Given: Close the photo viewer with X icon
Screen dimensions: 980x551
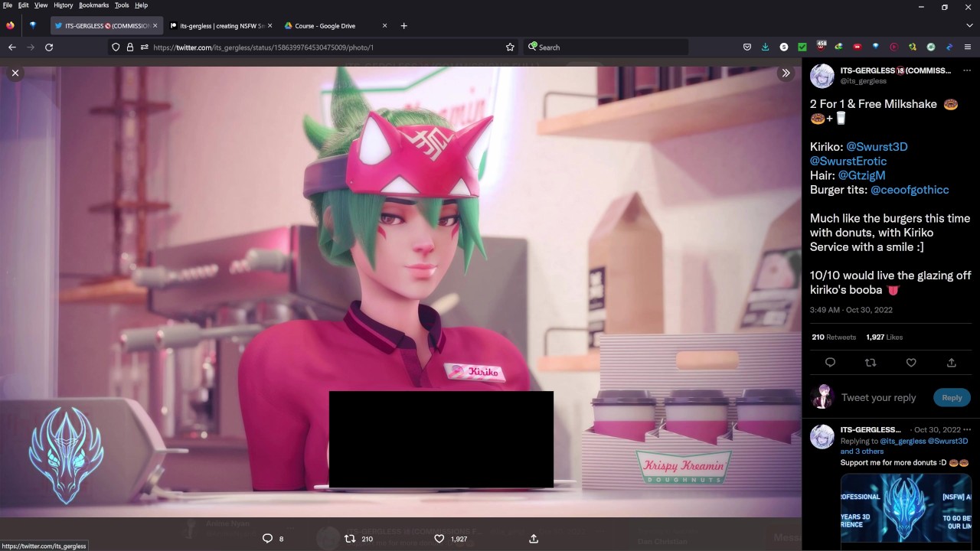Looking at the screenshot, I should [x=15, y=73].
